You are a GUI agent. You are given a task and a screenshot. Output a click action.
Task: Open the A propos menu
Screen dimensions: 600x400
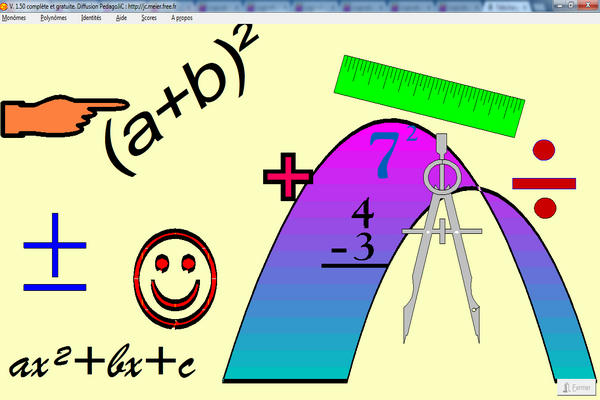coord(181,18)
